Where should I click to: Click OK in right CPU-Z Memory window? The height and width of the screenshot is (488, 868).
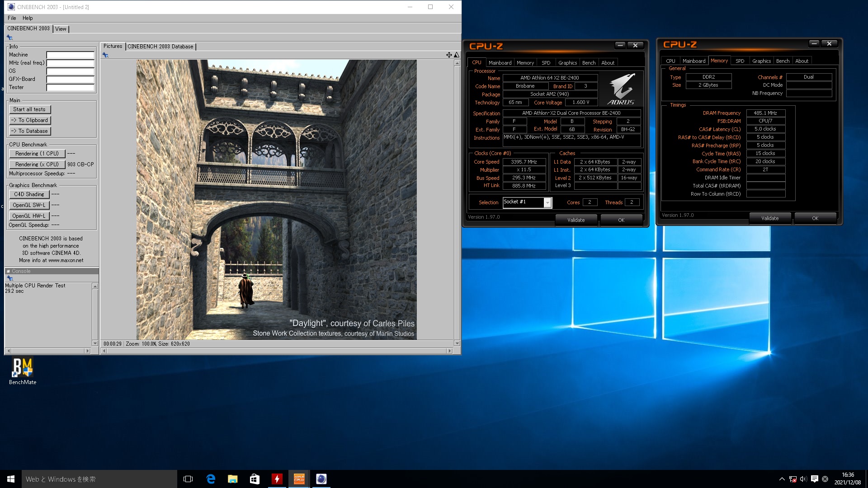[x=815, y=218]
